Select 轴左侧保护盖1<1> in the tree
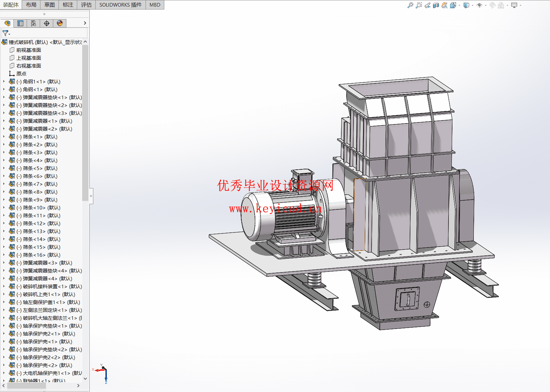The height and width of the screenshot is (392, 550). click(x=48, y=302)
